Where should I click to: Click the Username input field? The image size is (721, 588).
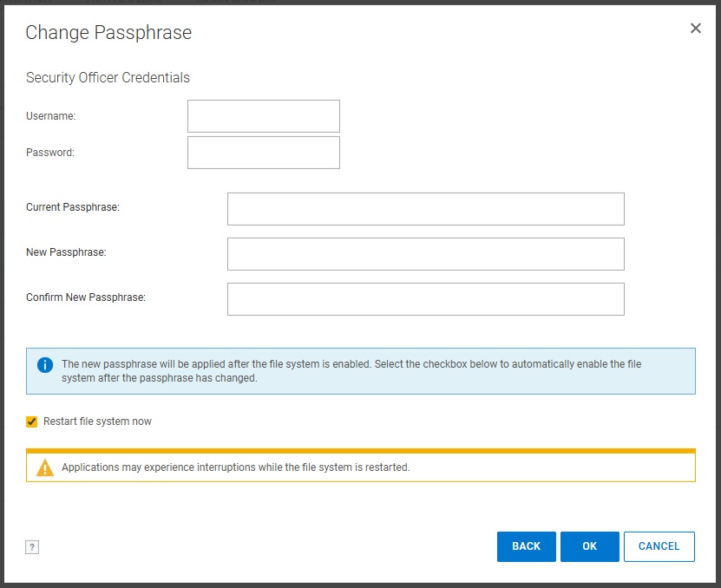[x=263, y=115]
